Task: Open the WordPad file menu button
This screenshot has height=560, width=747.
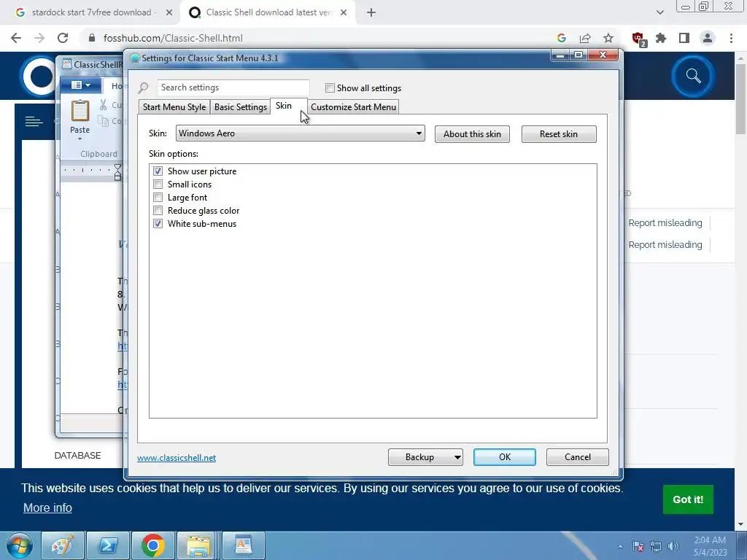Action: click(x=80, y=85)
